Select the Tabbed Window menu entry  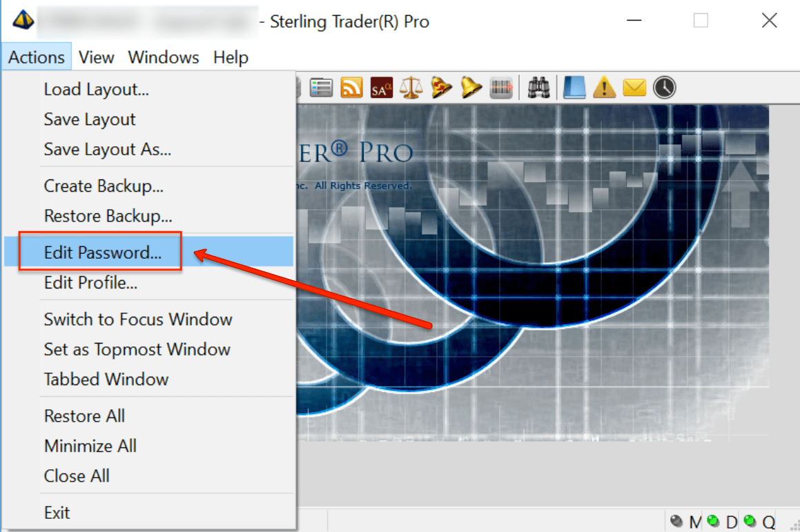[x=149, y=380]
